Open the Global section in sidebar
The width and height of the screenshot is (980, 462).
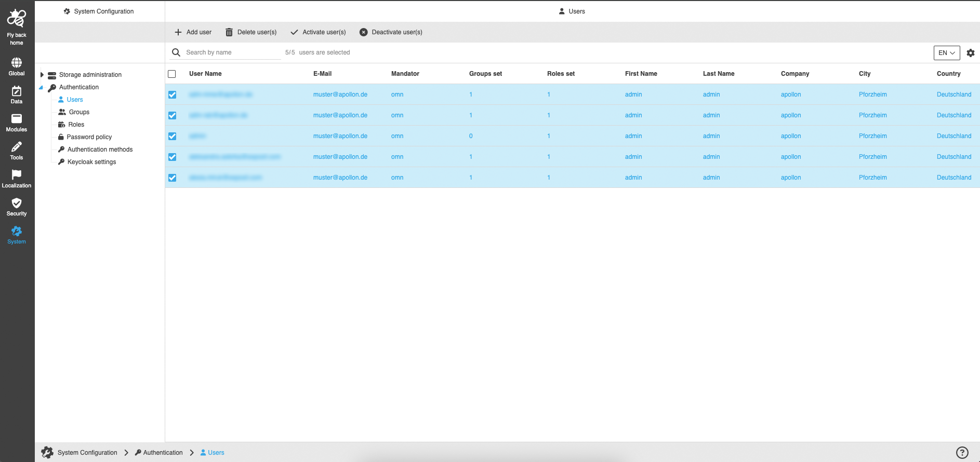[x=17, y=63]
